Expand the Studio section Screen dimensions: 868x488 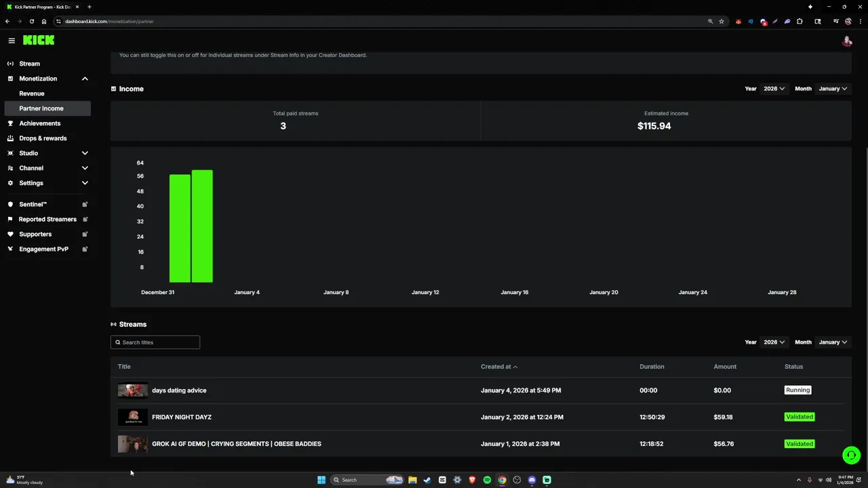[85, 153]
